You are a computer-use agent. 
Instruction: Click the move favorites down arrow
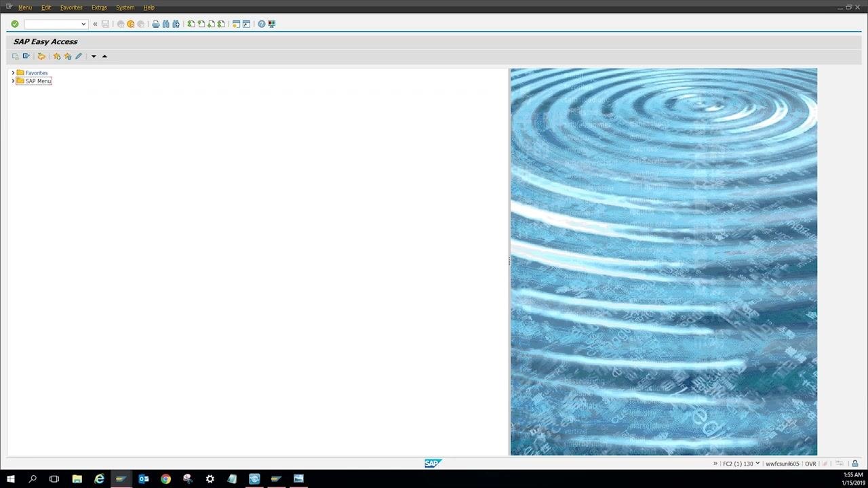[x=94, y=56]
